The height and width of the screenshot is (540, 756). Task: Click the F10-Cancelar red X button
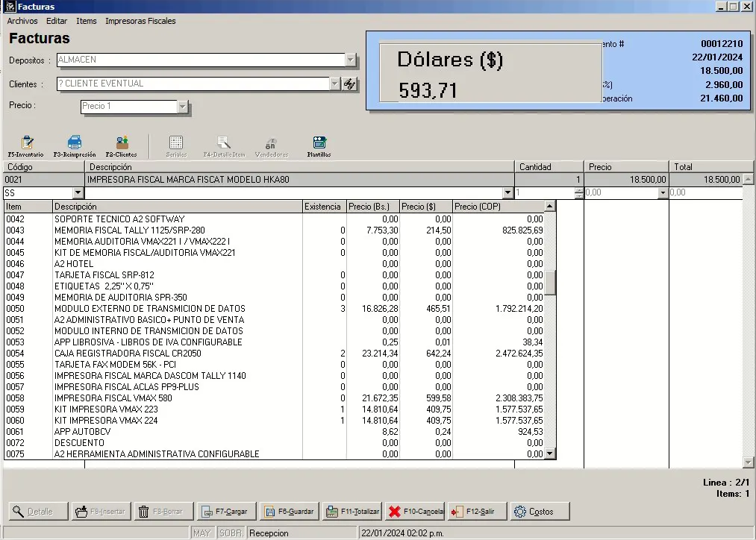tap(414, 511)
